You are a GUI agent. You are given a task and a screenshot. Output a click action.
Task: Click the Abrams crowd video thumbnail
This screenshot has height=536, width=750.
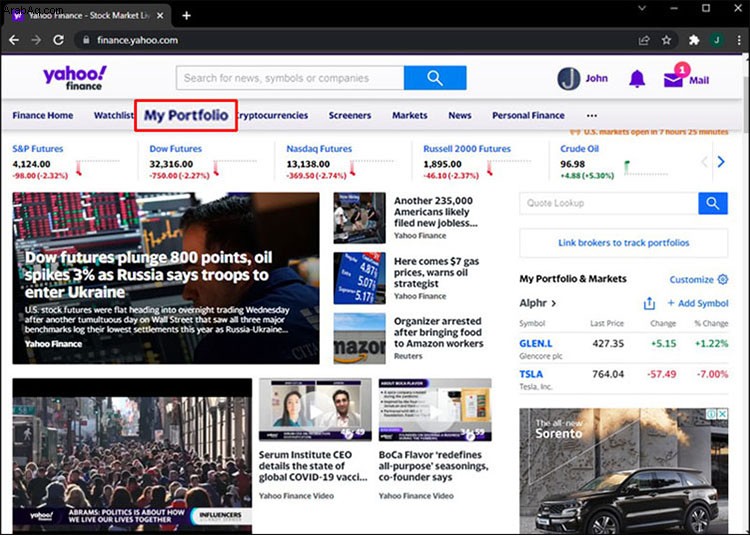coord(132,456)
